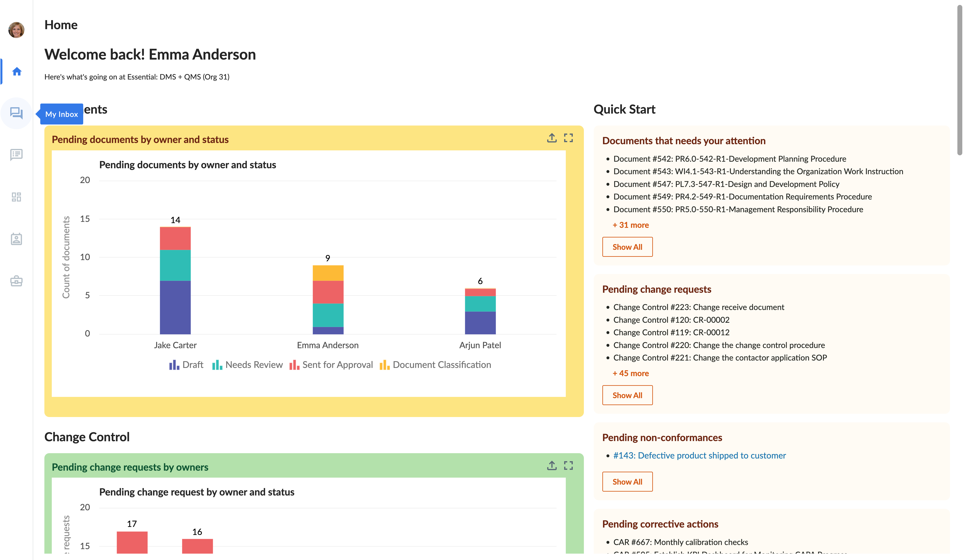The height and width of the screenshot is (560, 966).
Task: Click Emma Anderson's Sent for Approval segment
Action: coord(328,292)
